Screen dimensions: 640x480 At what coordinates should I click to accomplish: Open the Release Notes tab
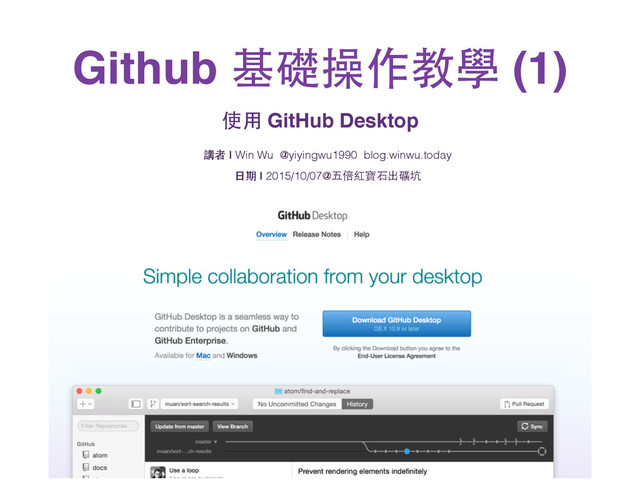pyautogui.click(x=317, y=234)
